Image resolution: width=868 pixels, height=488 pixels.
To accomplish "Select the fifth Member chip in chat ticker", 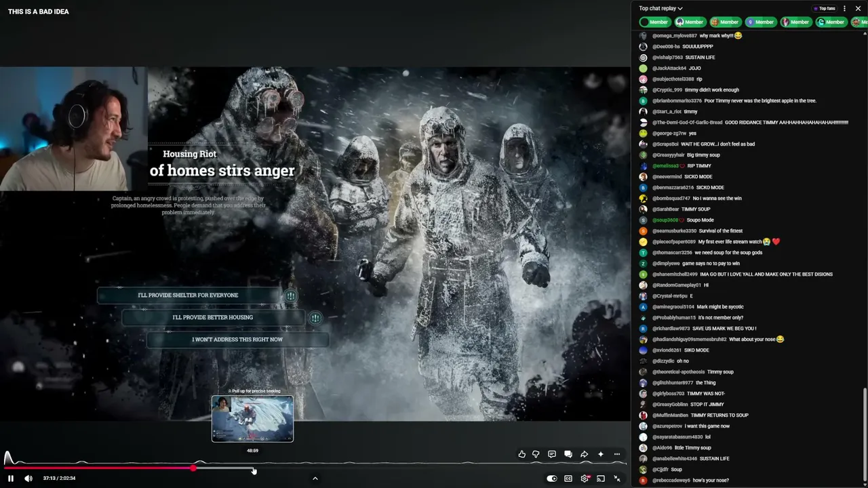I will pyautogui.click(x=795, y=22).
